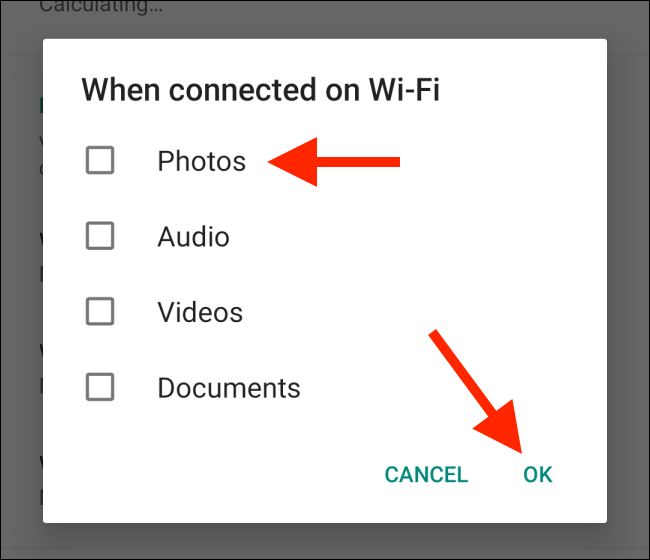The image size is (650, 560).
Task: Dismiss the dialog with CANCEL
Action: tap(426, 475)
